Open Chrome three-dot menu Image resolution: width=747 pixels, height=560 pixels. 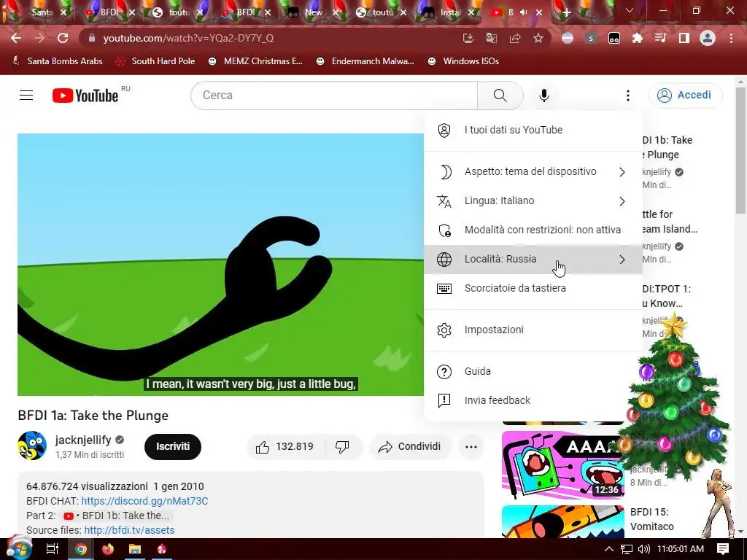(x=731, y=38)
